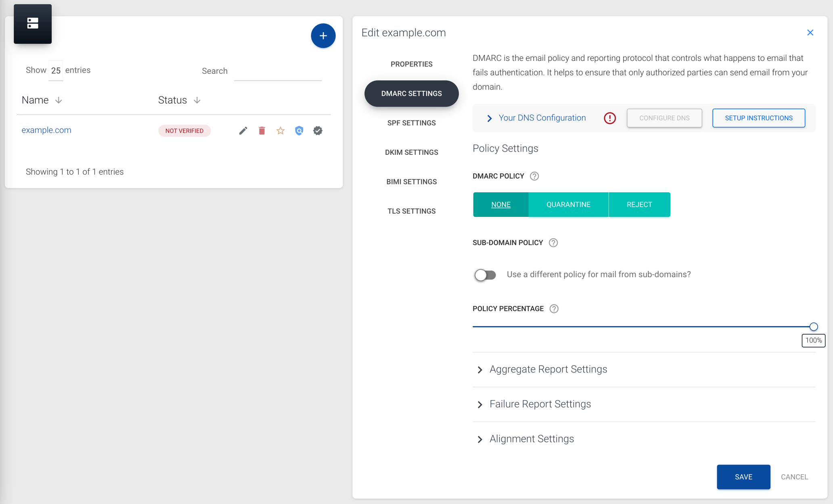The image size is (833, 504).
Task: Click the verification badge icon for example.com
Action: tap(318, 130)
